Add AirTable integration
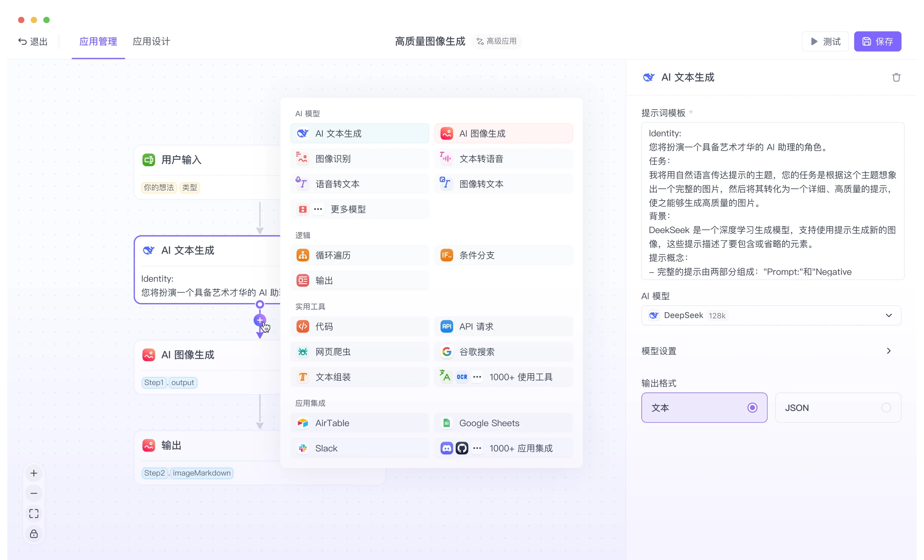This screenshot has height=560, width=924. coord(359,423)
